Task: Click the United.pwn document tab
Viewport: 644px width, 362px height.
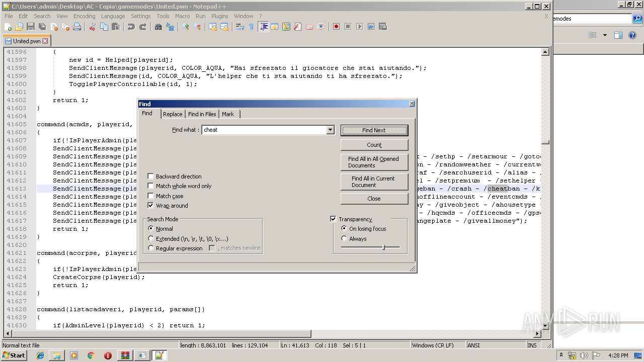Action: (x=26, y=41)
